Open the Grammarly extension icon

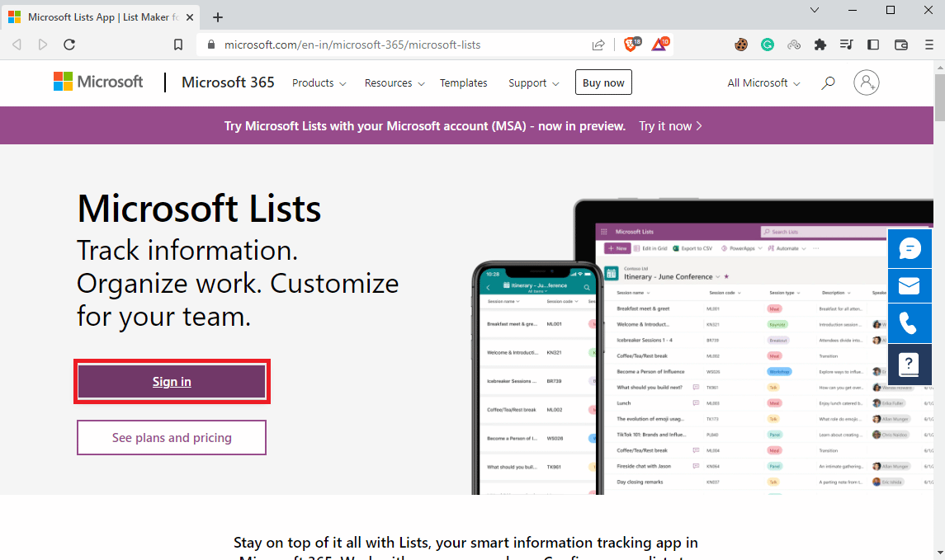click(768, 45)
